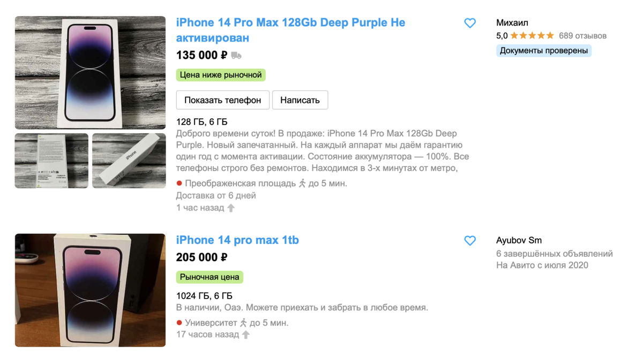Click the up arrow next to "1 час назад"

tap(231, 208)
